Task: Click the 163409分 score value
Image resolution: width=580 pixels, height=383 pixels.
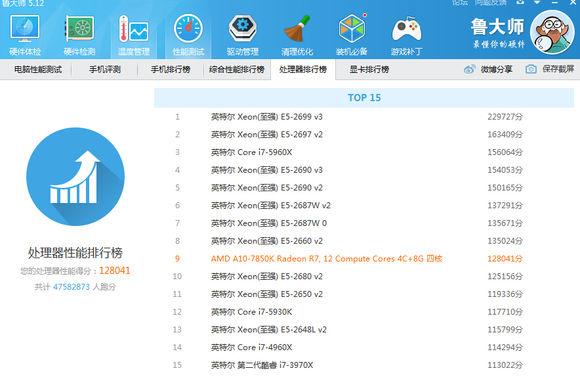Action: coord(505,135)
